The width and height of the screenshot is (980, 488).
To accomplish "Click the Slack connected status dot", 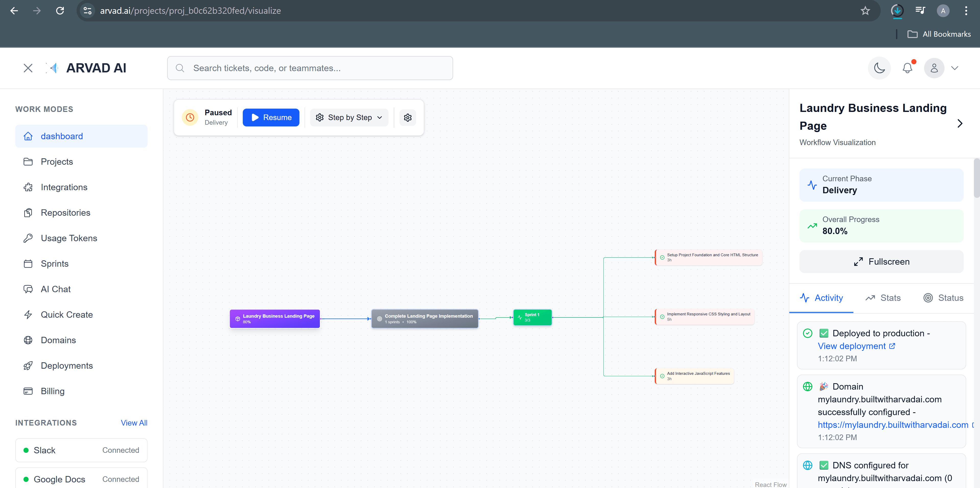I will pyautogui.click(x=26, y=450).
